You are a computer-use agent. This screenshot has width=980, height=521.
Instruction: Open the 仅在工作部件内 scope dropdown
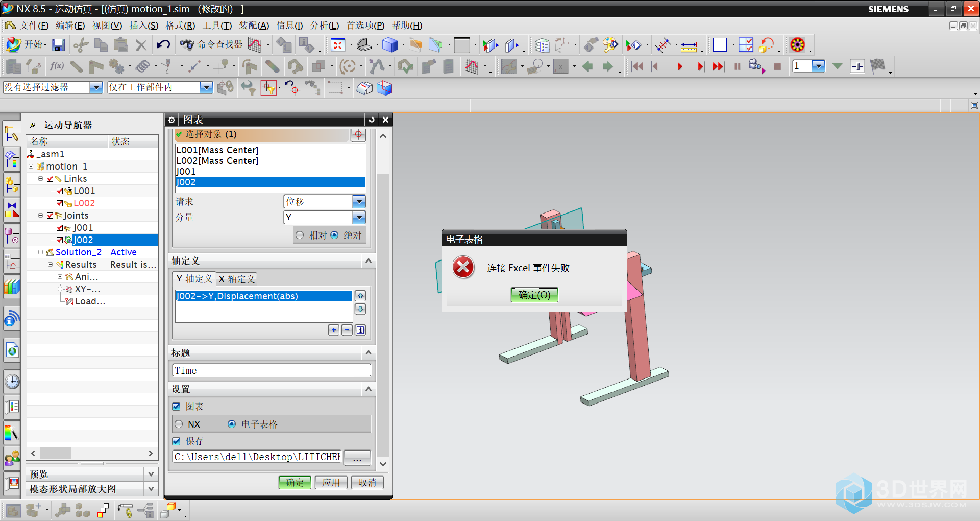(206, 88)
